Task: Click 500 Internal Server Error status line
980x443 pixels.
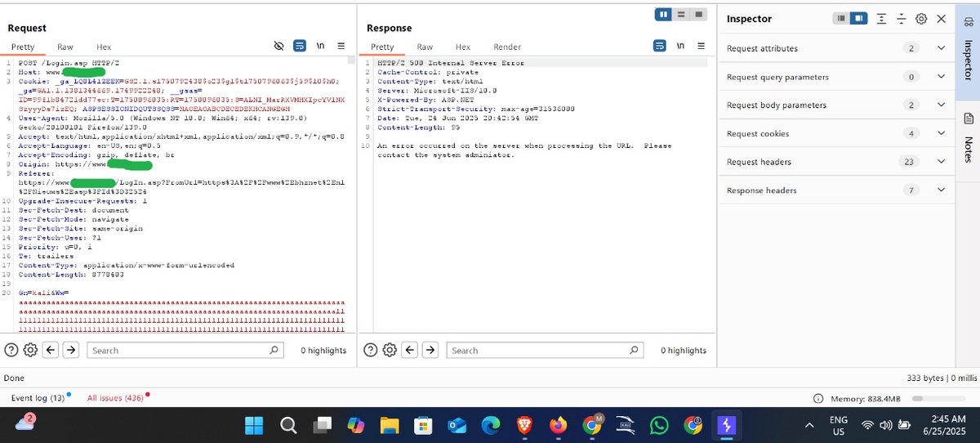Action: [451, 63]
